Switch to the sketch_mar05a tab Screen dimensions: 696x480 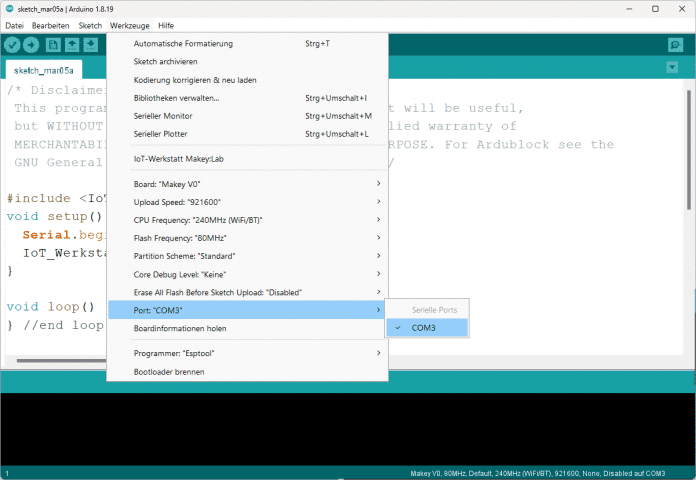pyautogui.click(x=44, y=70)
